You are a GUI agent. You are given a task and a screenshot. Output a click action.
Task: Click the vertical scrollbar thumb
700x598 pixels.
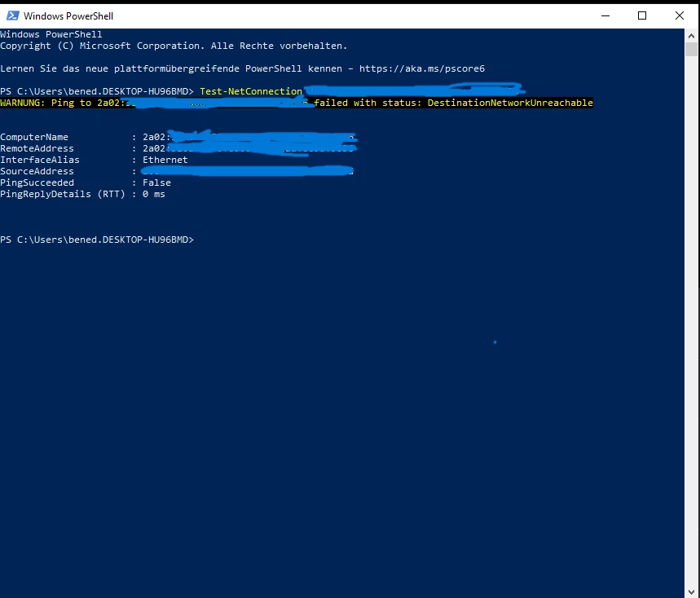(x=691, y=49)
